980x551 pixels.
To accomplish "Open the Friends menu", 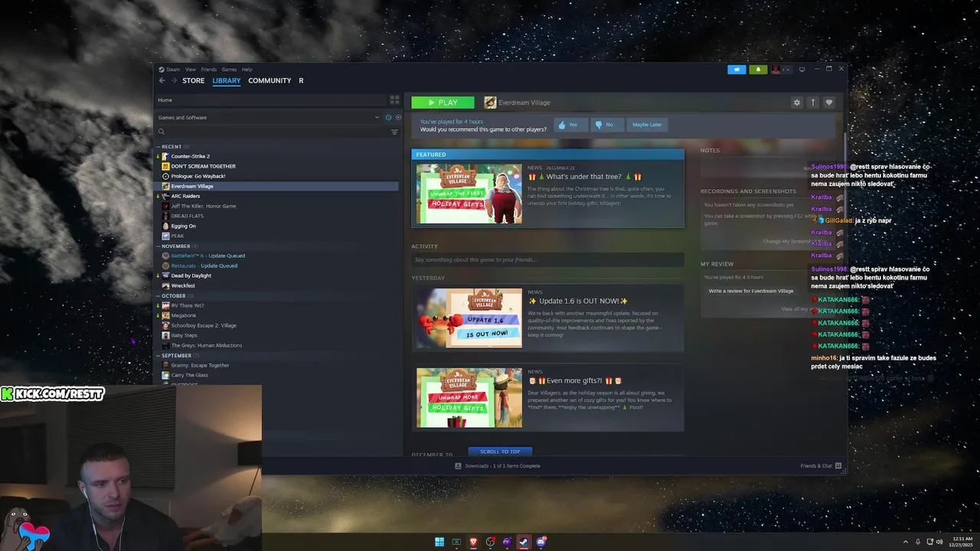I will pos(208,70).
